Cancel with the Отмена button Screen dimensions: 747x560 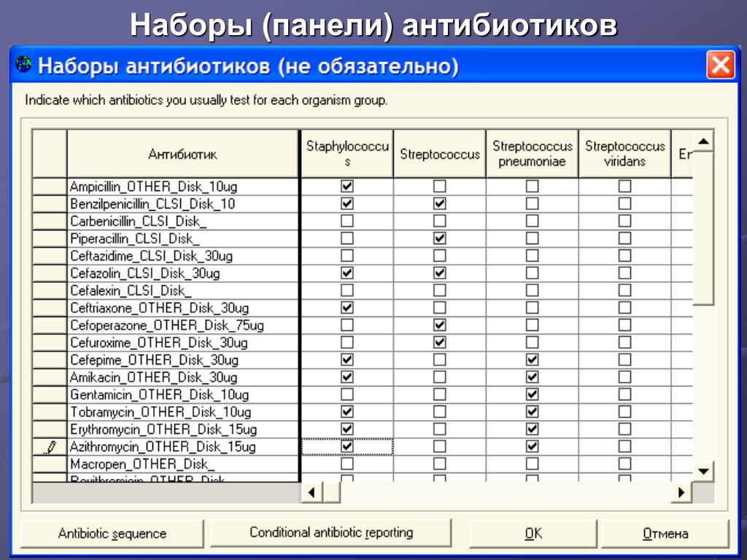click(665, 533)
